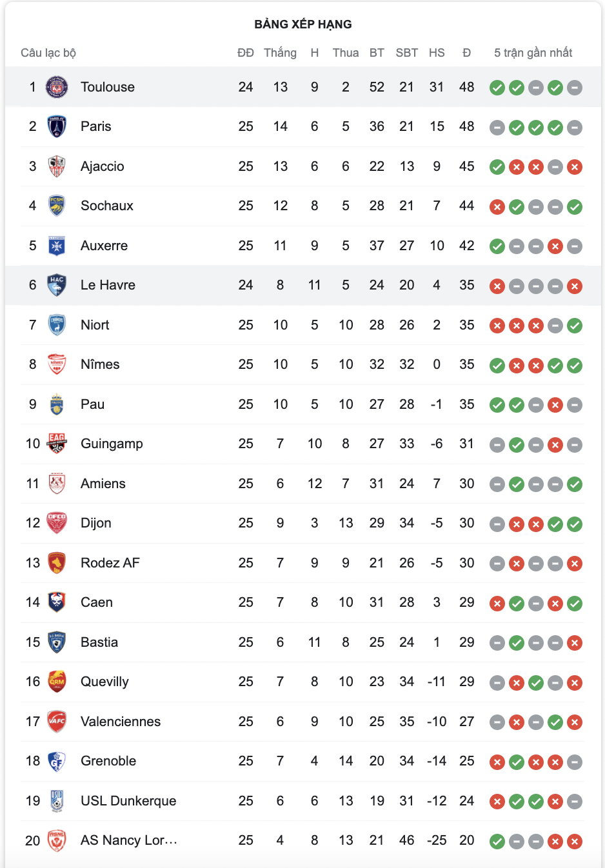605x868 pixels.
Task: Click the Caen club logo
Action: tap(57, 602)
